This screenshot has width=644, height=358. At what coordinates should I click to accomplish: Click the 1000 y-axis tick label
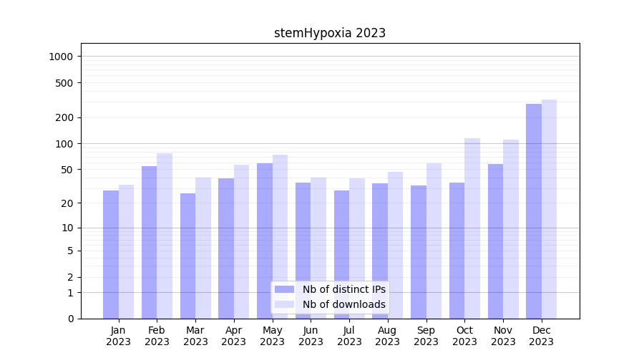[x=61, y=57]
